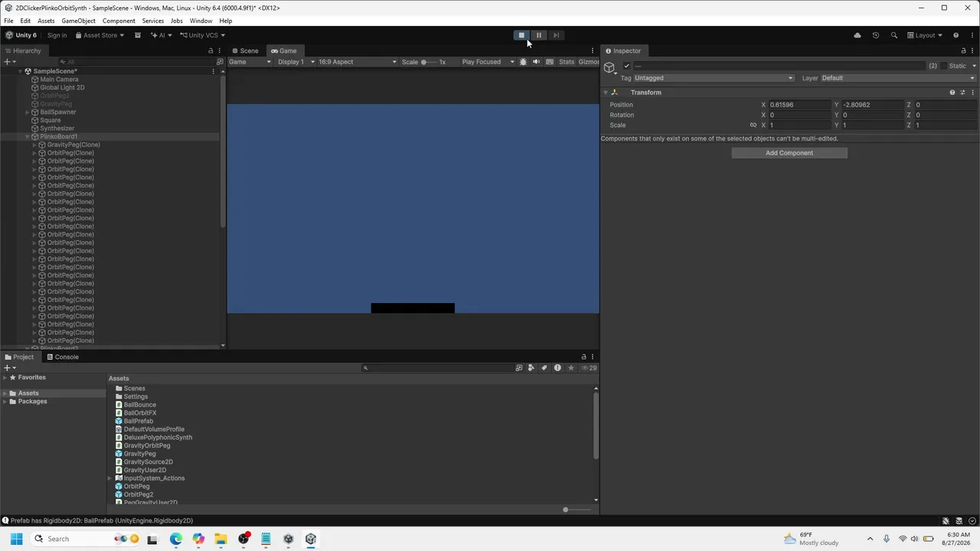Viewport: 980px width, 551px height.
Task: Expand the Favorites folder
Action: tap(5, 378)
